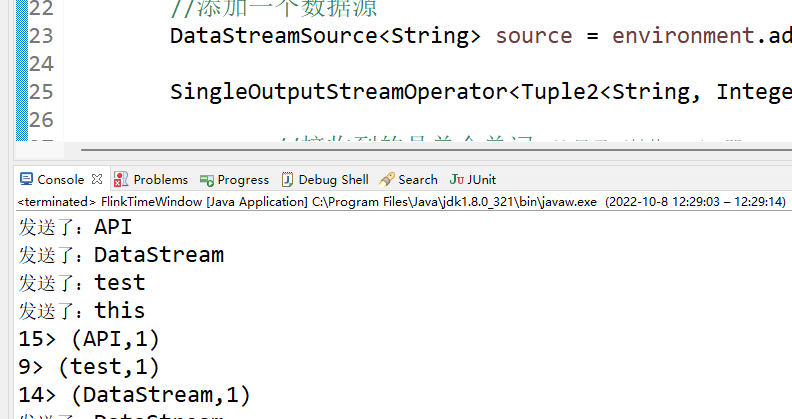Viewport: 792px width, 419px height.
Task: Close the Console tab
Action: click(97, 180)
